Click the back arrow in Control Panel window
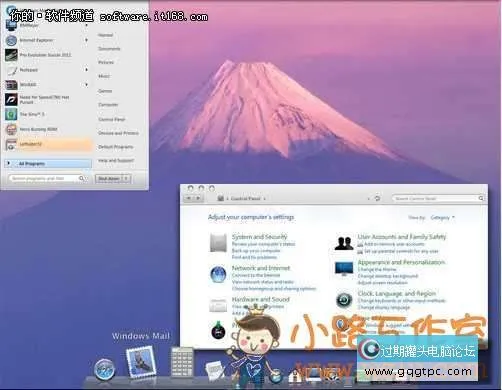The width and height of the screenshot is (502, 390). [x=189, y=198]
